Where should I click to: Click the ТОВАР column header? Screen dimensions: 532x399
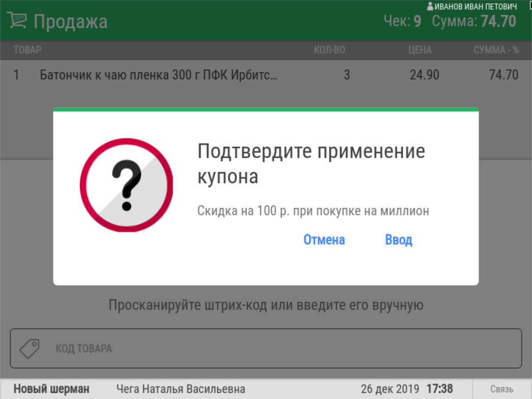(27, 50)
